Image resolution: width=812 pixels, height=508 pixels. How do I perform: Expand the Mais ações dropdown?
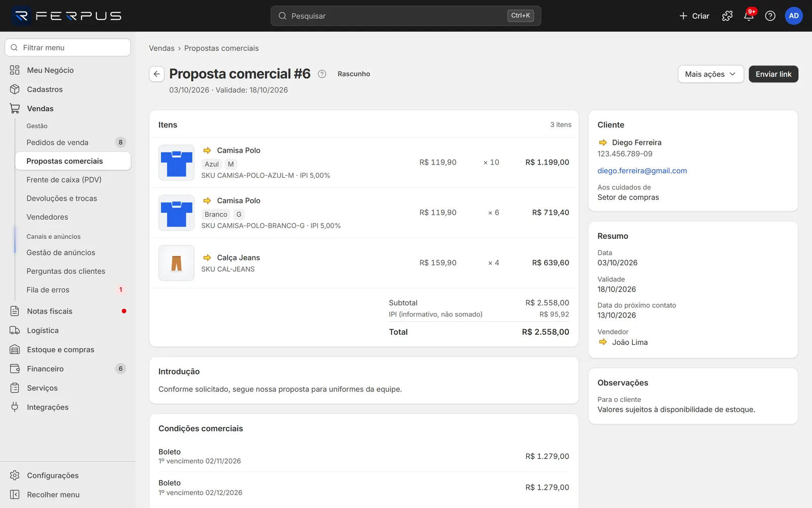coord(710,74)
